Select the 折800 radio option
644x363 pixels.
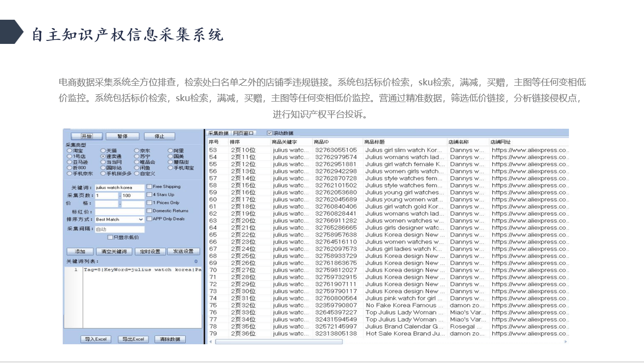pyautogui.click(x=69, y=168)
